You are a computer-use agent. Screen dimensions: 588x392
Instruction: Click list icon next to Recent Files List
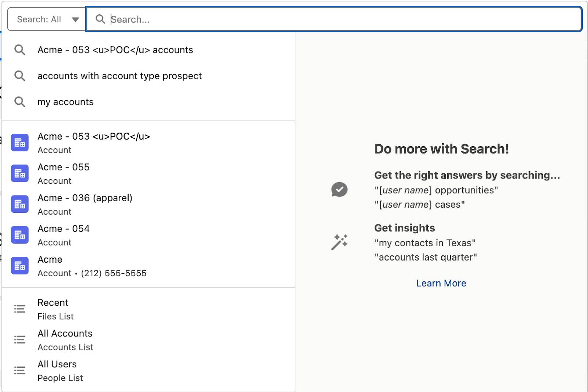point(20,309)
